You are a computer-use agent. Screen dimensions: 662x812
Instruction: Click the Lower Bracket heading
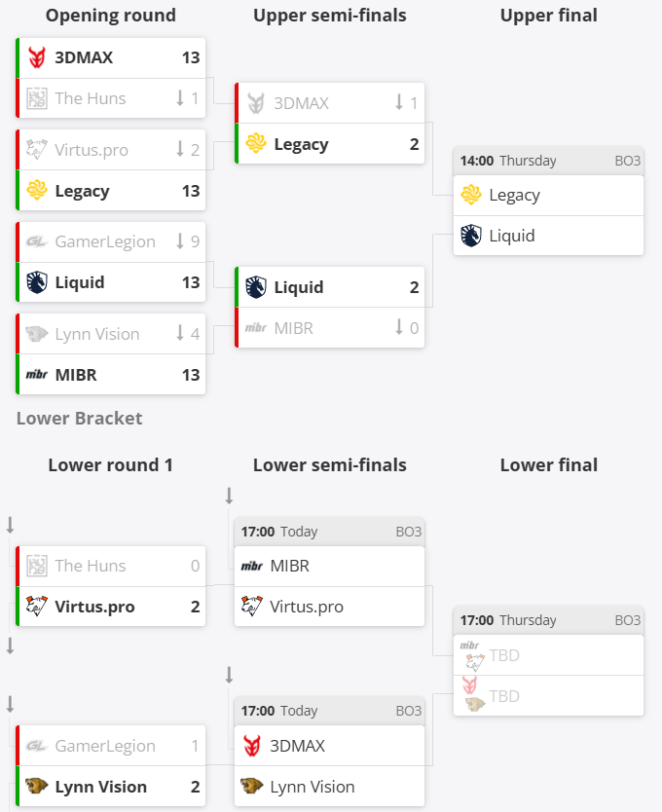tap(80, 419)
